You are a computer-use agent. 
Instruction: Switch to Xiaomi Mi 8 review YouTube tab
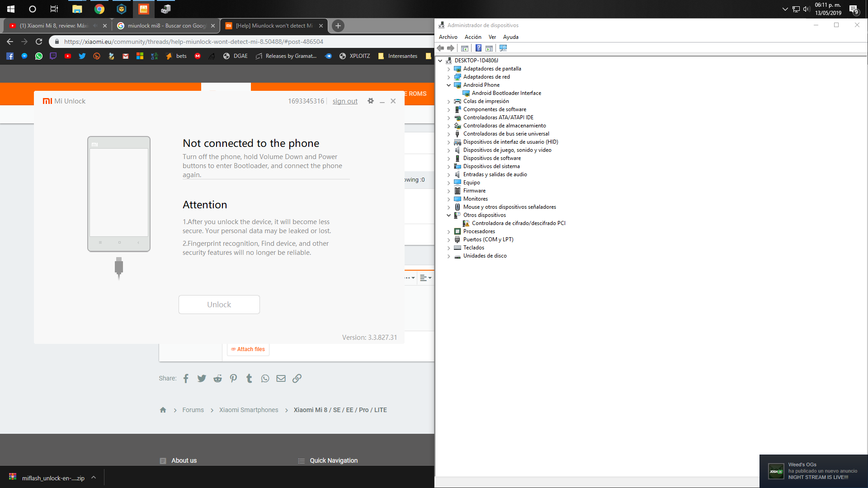[x=54, y=26]
